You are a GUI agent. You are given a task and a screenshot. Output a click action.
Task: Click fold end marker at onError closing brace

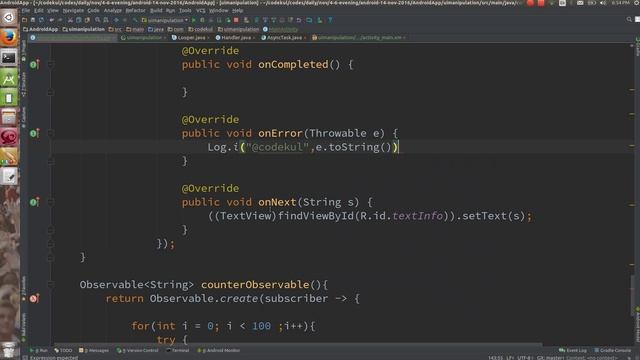tap(51, 161)
